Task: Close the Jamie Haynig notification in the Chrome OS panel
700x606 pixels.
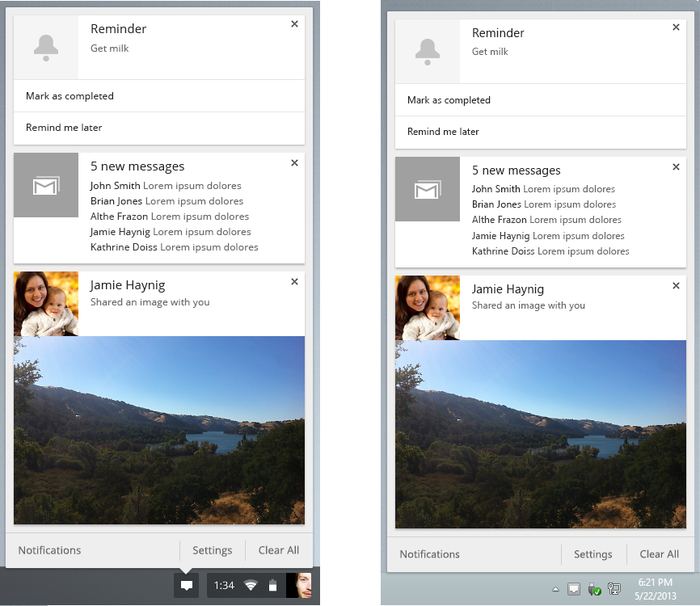Action: coord(295,281)
